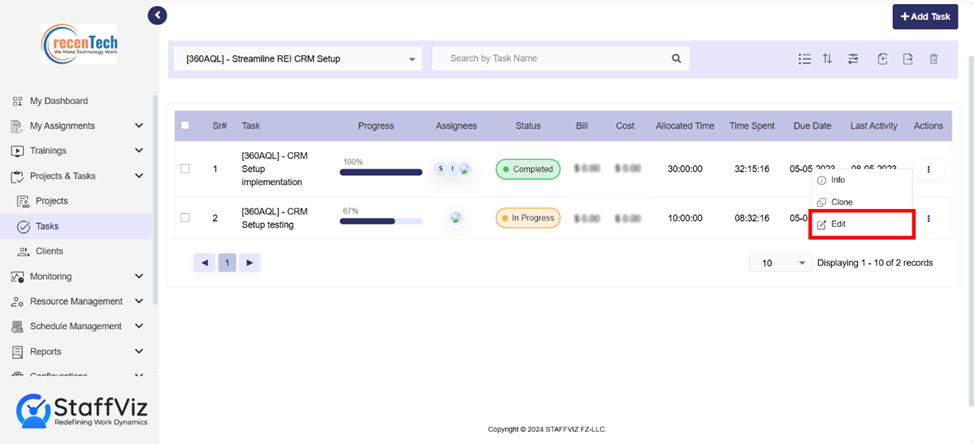Tick checkbox for task row 1
Viewport: 975px width, 444px height.
(x=185, y=169)
